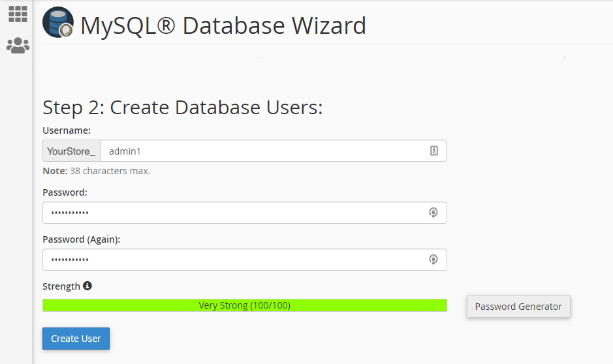The image size is (613, 364).
Task: Click the key icon inside the Password field
Action: [433, 213]
